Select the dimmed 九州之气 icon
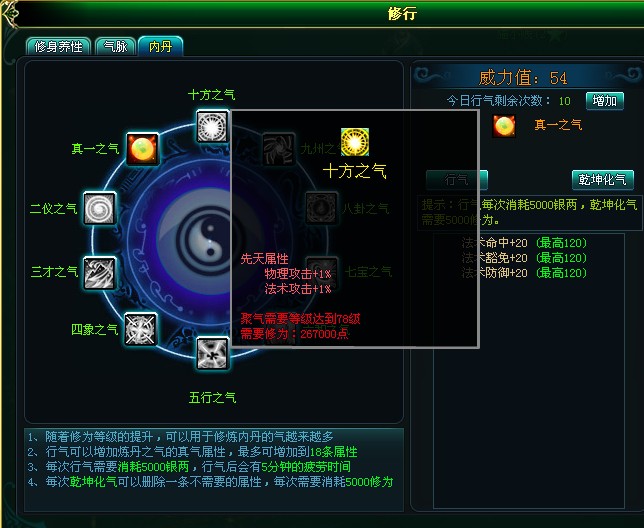Viewport: 644px width, 528px height. [278, 149]
